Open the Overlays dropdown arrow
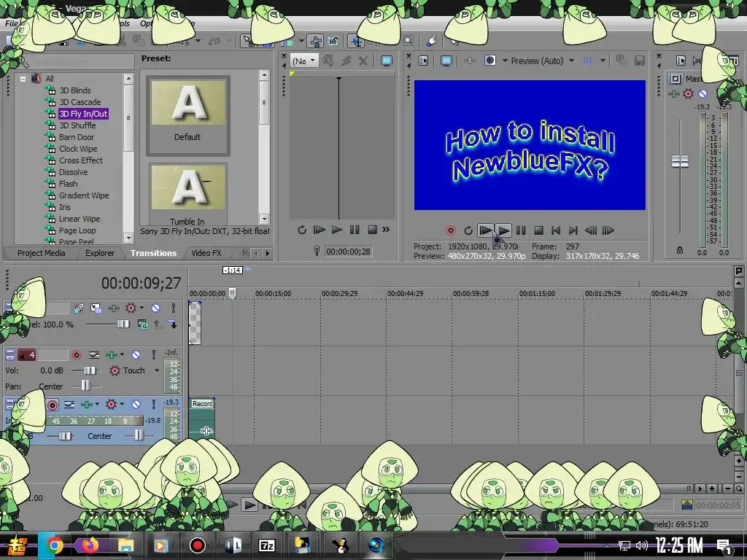This screenshot has height=560, width=747. pos(603,61)
